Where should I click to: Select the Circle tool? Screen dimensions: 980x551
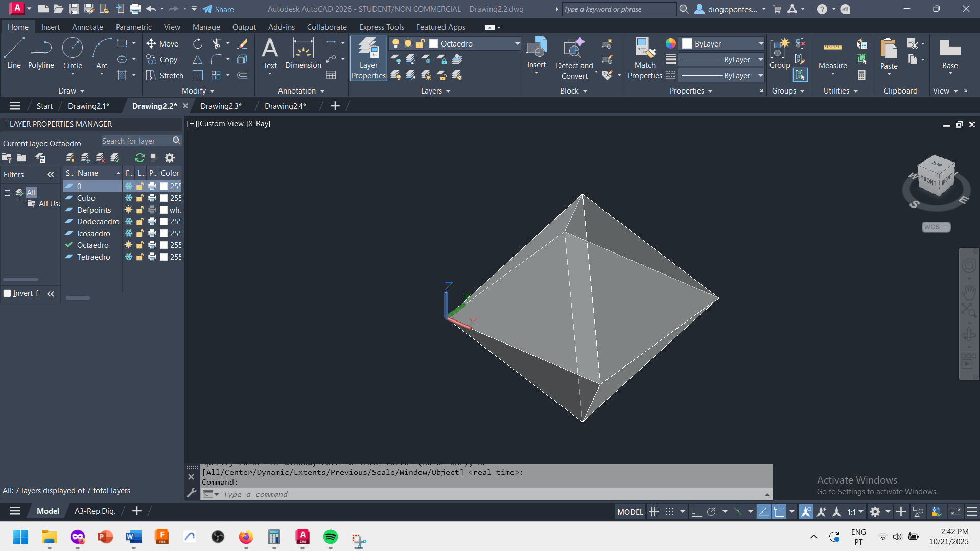pos(73,54)
